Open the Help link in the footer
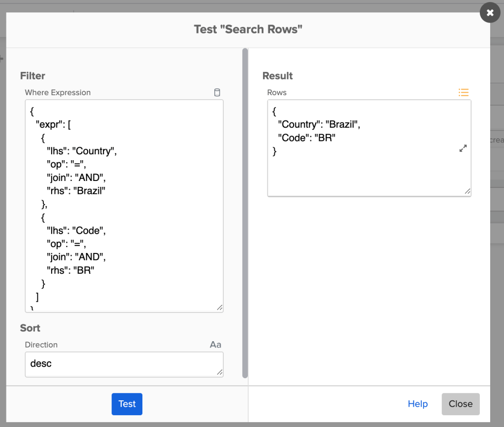504x427 pixels. point(417,403)
